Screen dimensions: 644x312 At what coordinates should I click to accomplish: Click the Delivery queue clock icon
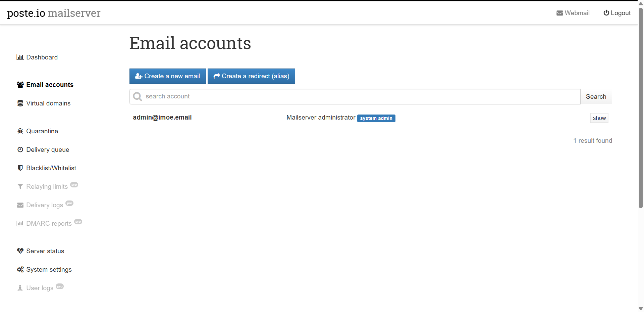pos(20,150)
